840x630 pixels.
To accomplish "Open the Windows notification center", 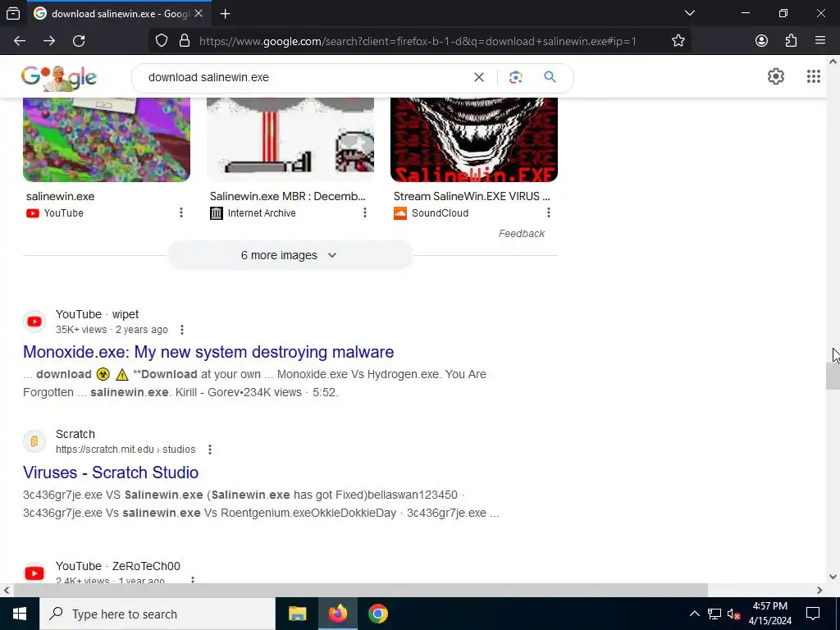I will (x=813, y=614).
